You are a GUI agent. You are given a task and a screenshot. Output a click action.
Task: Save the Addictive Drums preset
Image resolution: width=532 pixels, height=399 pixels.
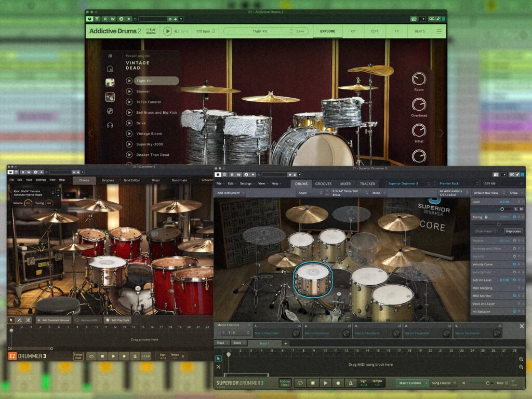300,31
